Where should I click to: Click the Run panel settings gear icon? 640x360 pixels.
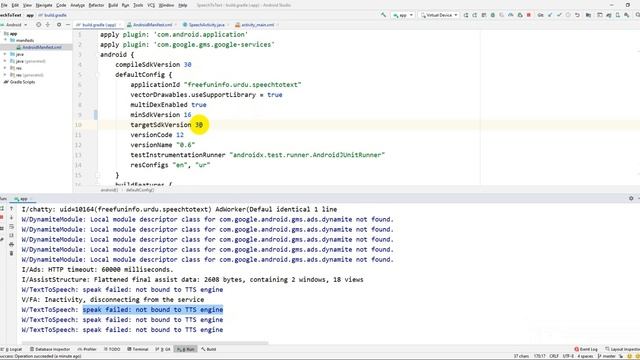pyautogui.click(x=631, y=198)
